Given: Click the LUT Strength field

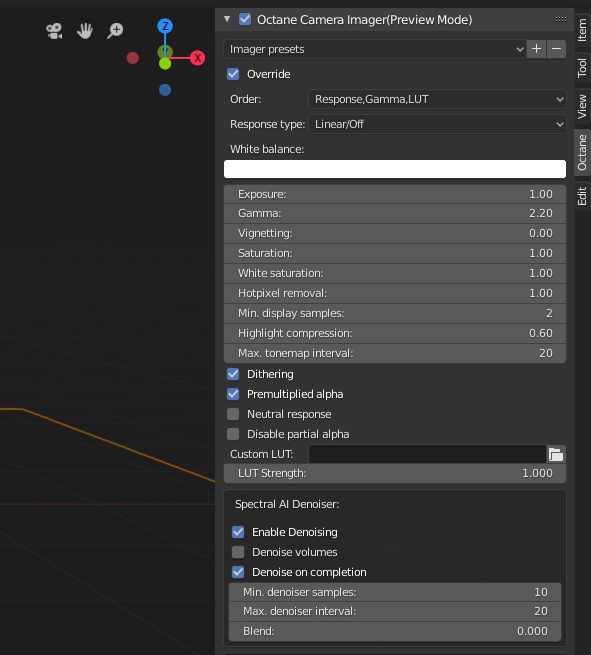Looking at the screenshot, I should click(x=395, y=473).
